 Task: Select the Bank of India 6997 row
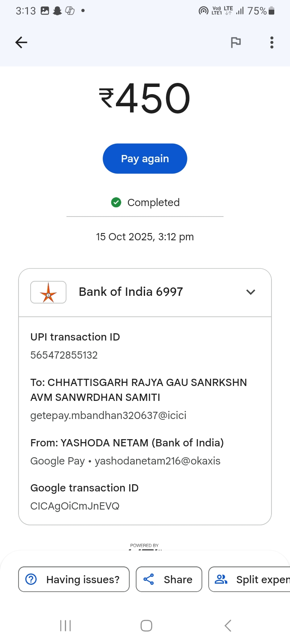click(131, 292)
